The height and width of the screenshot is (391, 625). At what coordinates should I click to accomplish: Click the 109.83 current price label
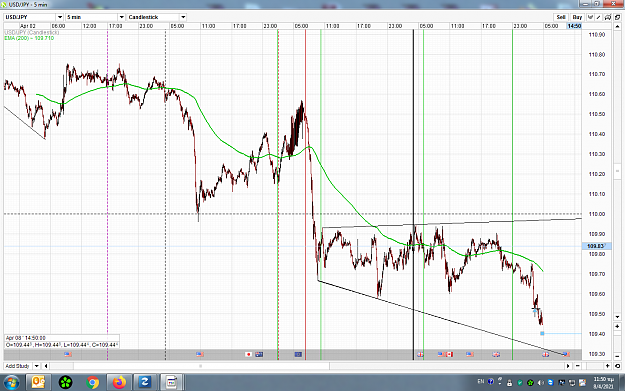pos(596,246)
